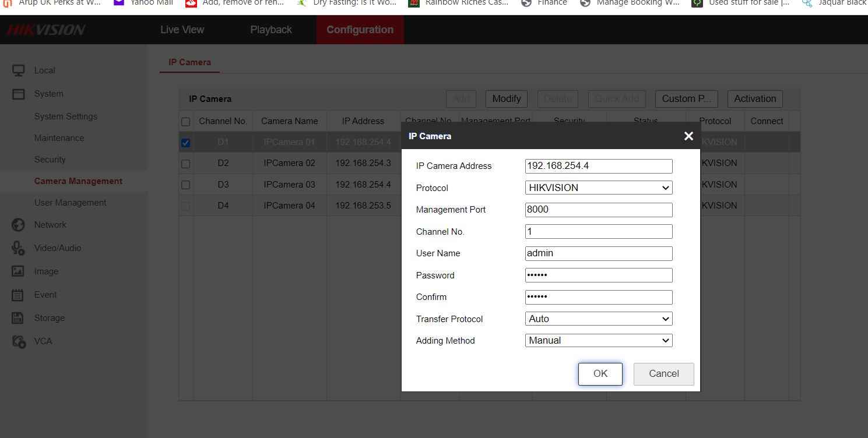Click the Event calendar icon
The height and width of the screenshot is (438, 868).
(19, 295)
